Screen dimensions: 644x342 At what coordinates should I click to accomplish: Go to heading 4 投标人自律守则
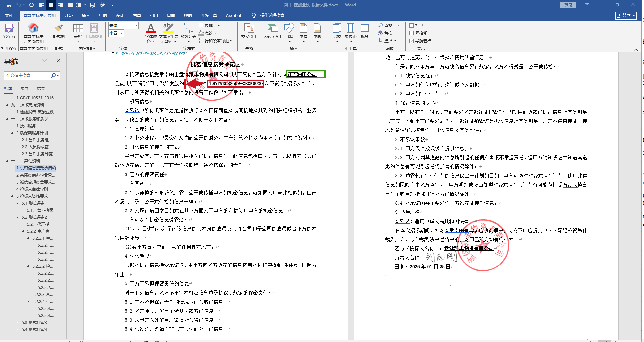click(x=32, y=189)
